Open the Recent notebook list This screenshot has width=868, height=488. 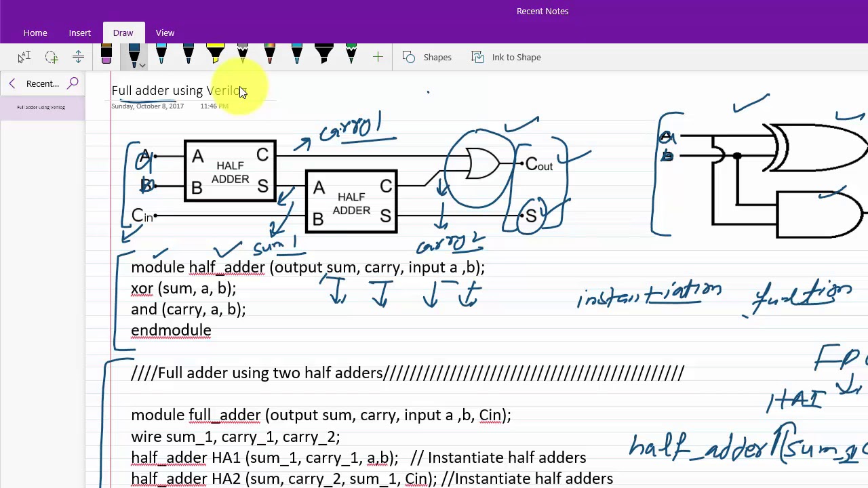(42, 83)
